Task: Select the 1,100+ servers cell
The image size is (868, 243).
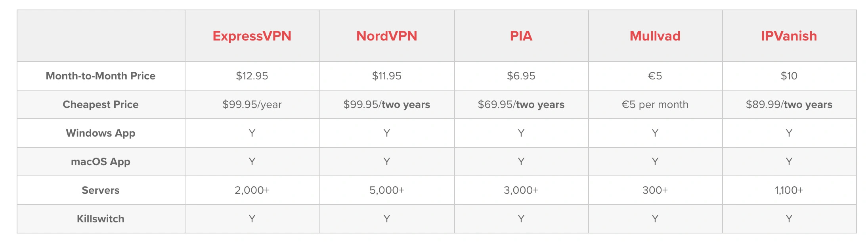Action: tap(789, 190)
